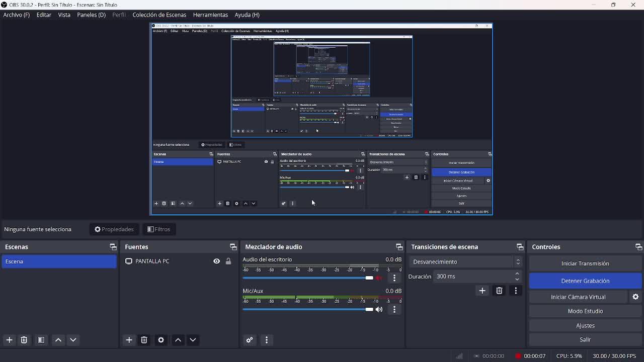
Task: Open Audio del escritorio three-dot menu
Action: coord(394,278)
